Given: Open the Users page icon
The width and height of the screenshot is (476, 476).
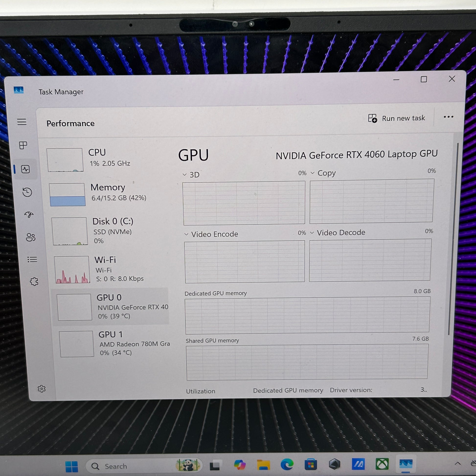Looking at the screenshot, I should (31, 237).
